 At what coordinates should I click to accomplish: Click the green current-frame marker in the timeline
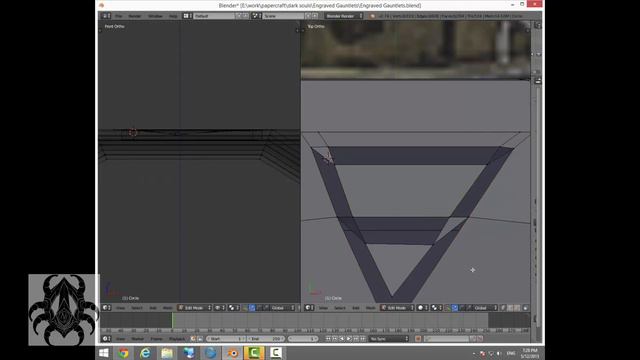172,320
